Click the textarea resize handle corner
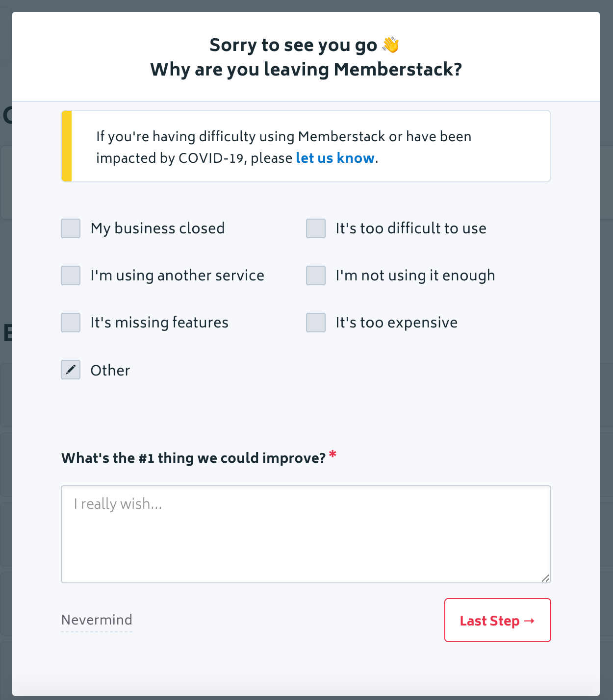The image size is (613, 700). (x=545, y=578)
